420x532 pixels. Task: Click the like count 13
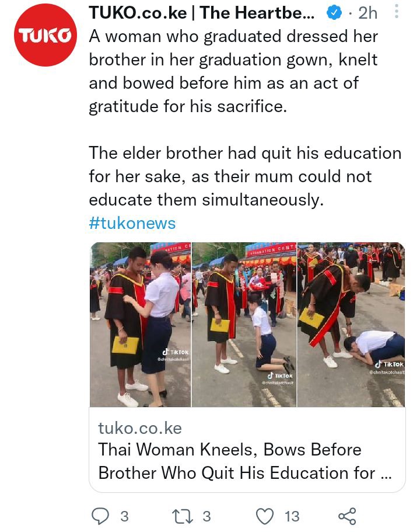(292, 516)
